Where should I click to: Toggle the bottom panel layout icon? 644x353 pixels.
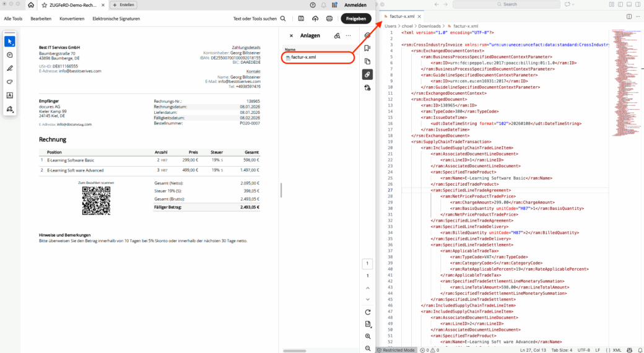(x=629, y=4)
